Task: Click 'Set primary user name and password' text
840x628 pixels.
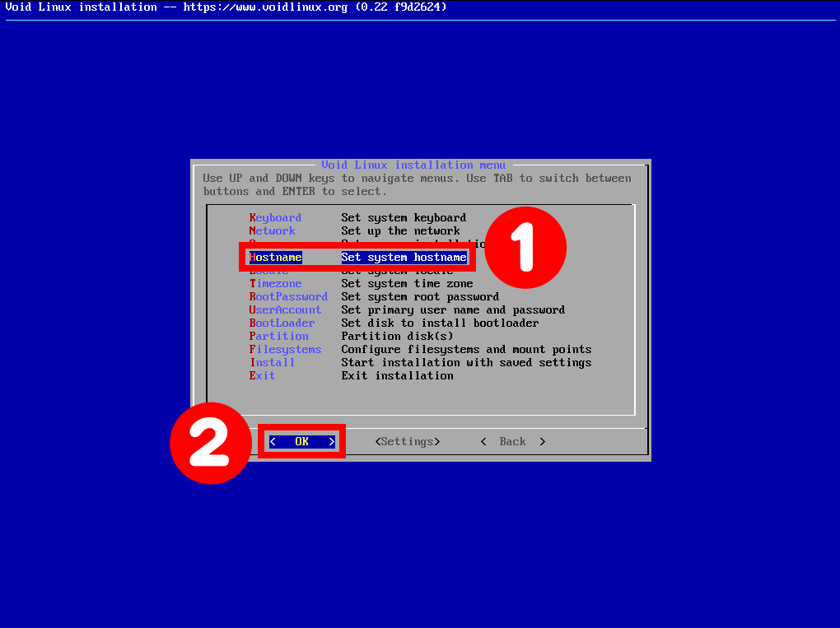Action: [453, 310]
